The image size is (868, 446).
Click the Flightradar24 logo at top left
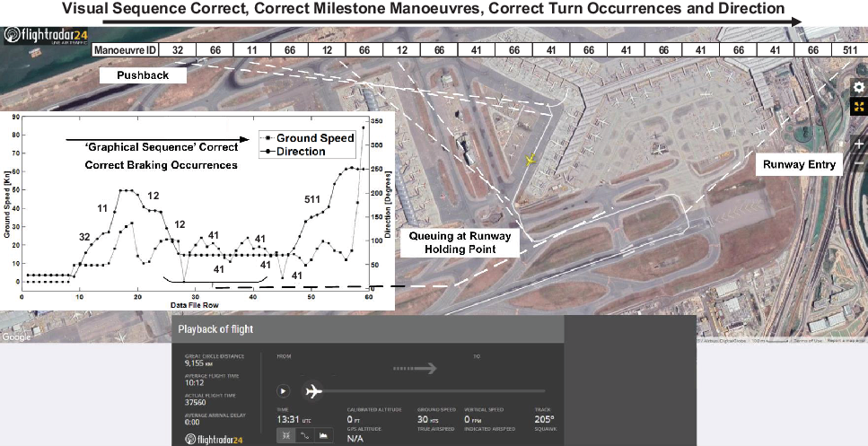click(x=41, y=39)
